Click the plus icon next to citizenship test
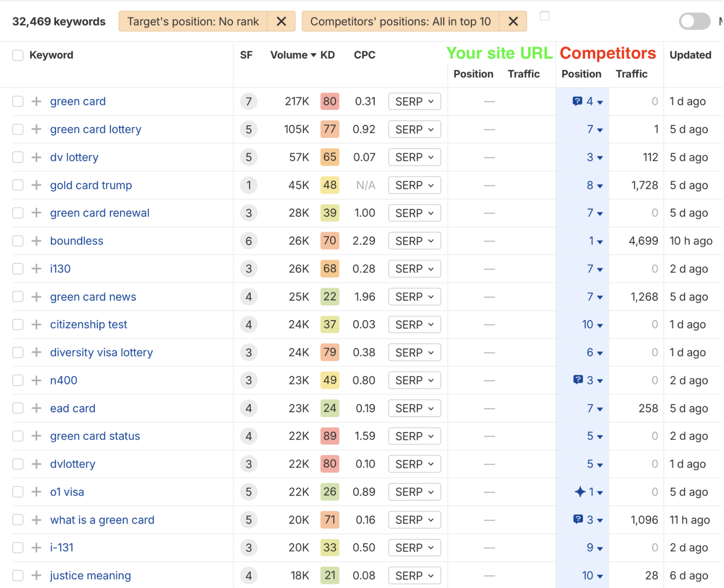This screenshot has width=724, height=588. [x=36, y=324]
